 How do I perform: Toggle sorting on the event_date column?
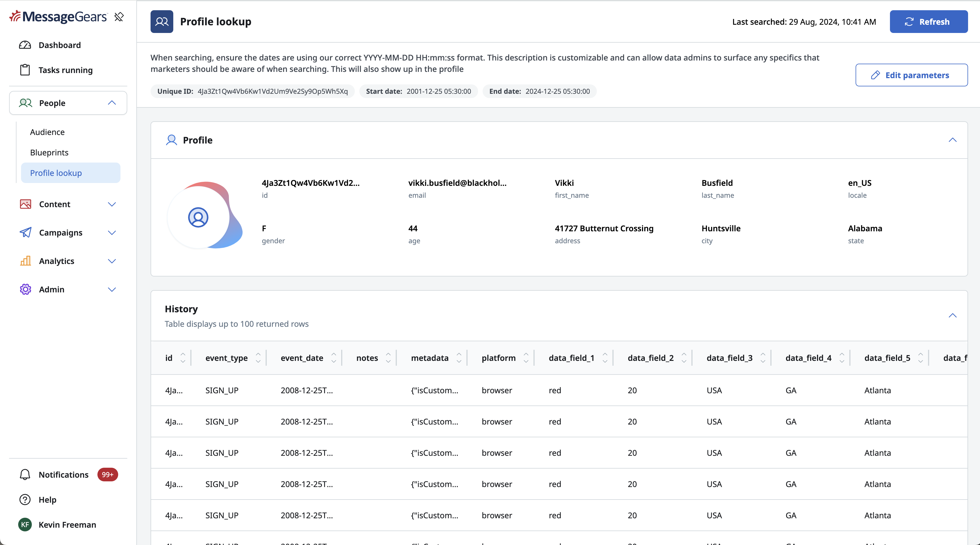tap(334, 358)
